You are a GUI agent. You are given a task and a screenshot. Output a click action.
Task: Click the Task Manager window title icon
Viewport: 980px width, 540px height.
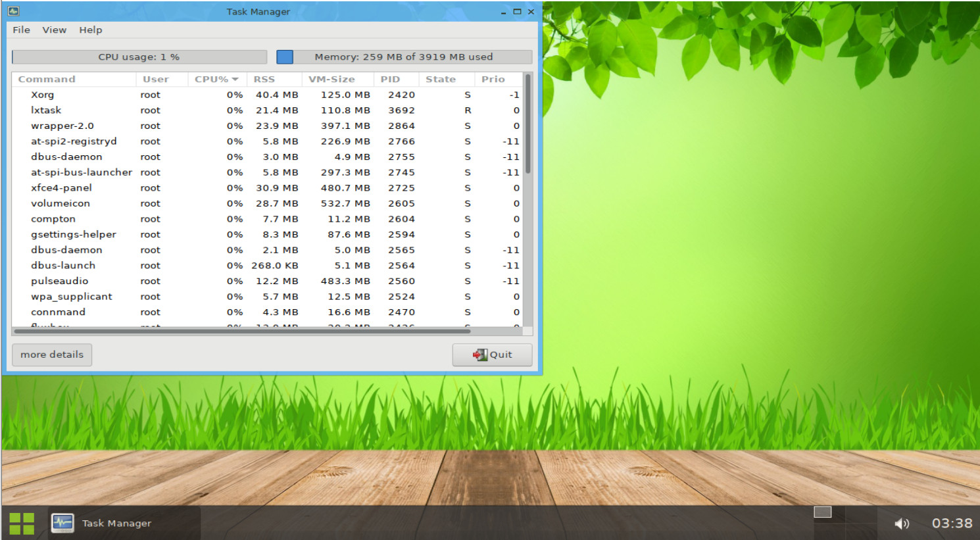[x=13, y=11]
